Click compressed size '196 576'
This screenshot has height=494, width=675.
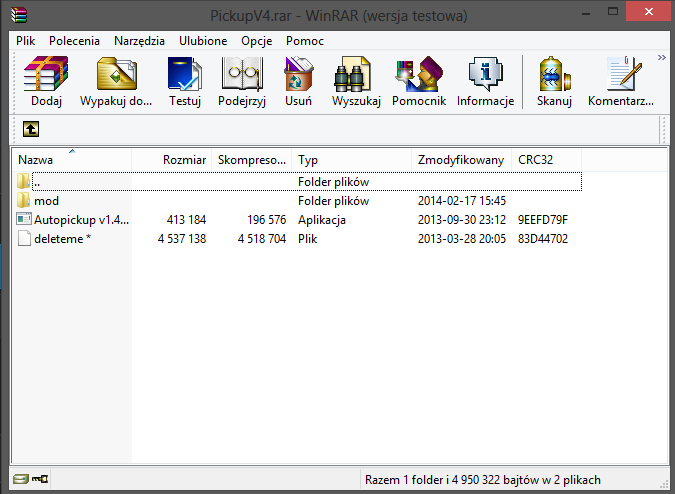[x=266, y=220]
